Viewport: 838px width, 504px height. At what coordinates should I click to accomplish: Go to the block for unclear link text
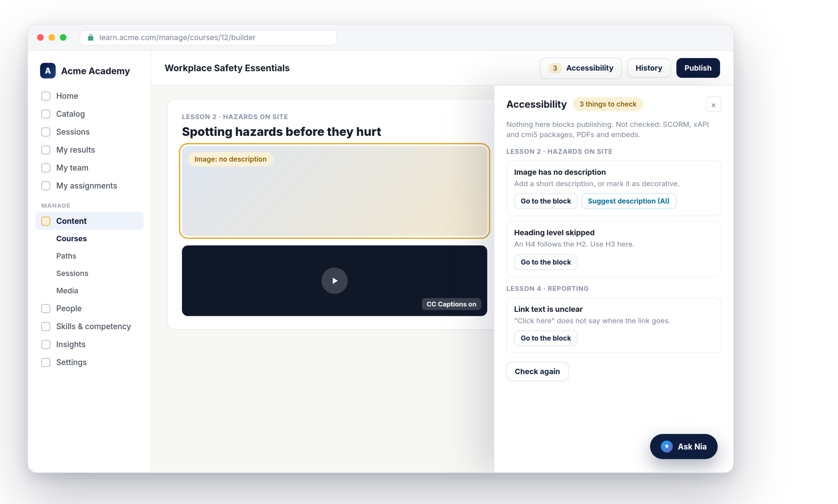pyautogui.click(x=546, y=339)
